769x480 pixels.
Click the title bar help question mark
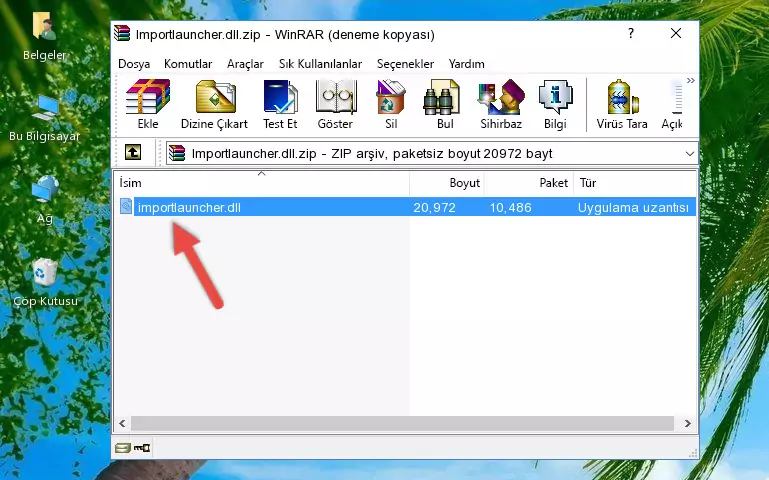click(631, 33)
